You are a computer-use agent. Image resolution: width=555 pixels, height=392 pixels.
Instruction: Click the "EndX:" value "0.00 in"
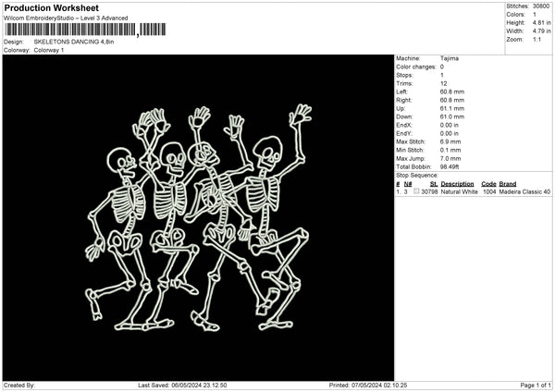click(450, 125)
